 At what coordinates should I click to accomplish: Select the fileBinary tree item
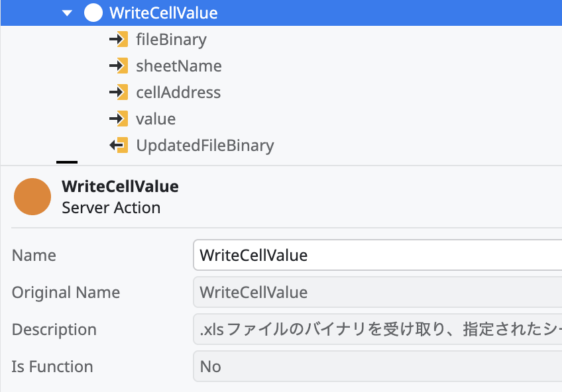[171, 39]
